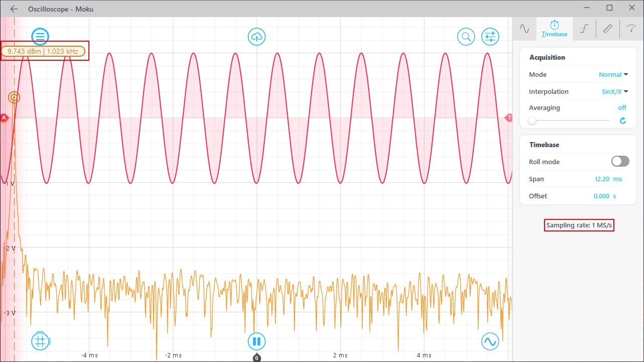644x362 pixels.
Task: Toggle the settings sliders panel icon
Action: 490,36
